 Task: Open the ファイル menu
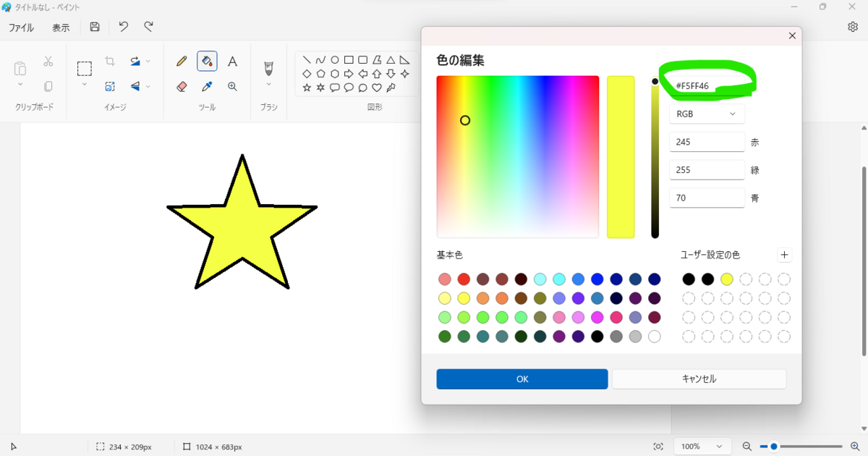tap(21, 28)
